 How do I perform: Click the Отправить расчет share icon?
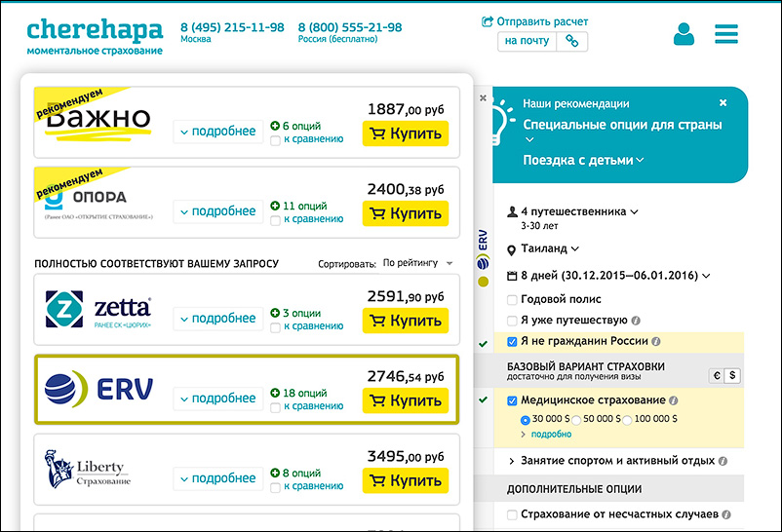click(x=487, y=21)
